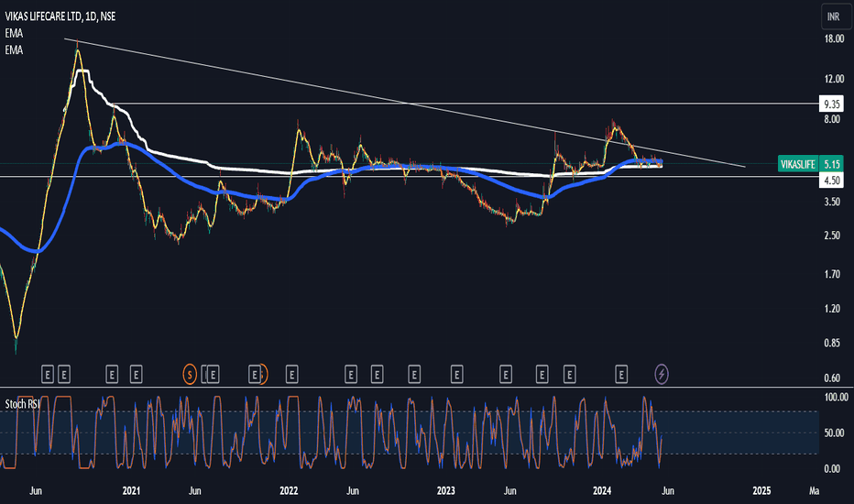Viewport: 854px width, 504px height.
Task: Open the leftmost E earnings marker
Action: click(x=48, y=374)
